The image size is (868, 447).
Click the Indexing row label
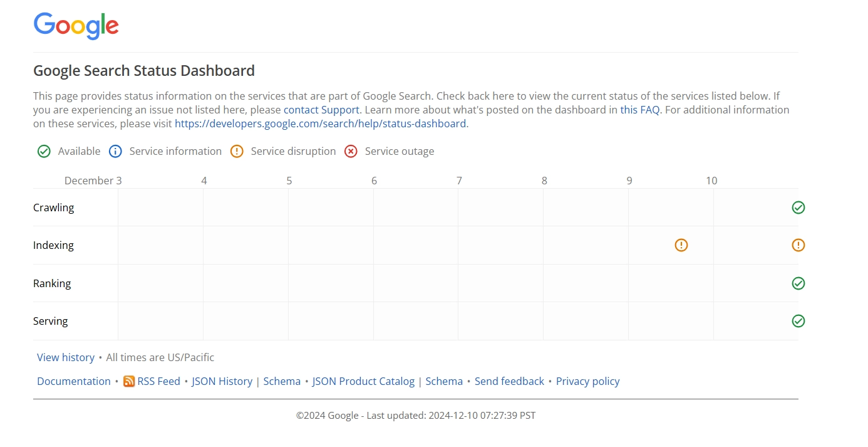tap(54, 245)
